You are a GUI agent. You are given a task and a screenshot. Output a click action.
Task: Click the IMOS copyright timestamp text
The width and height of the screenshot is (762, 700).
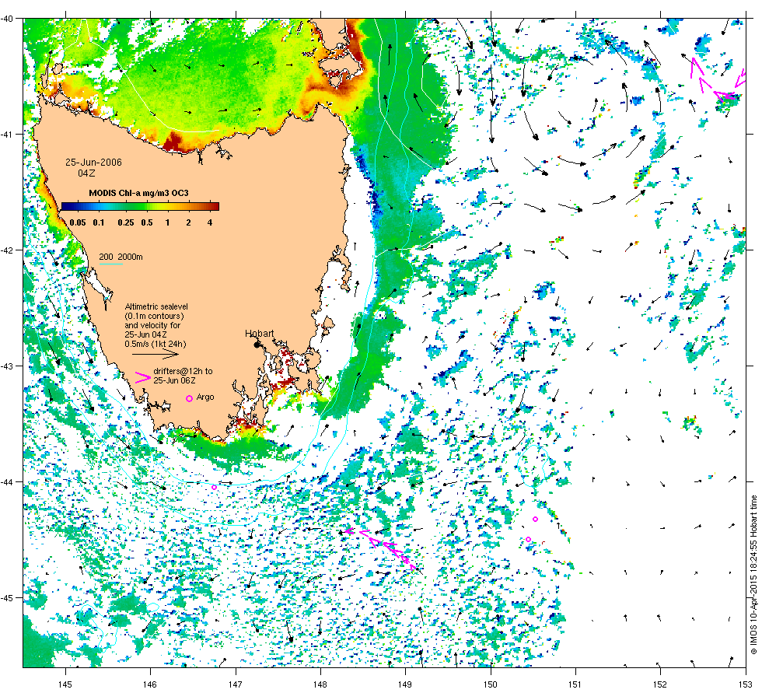(753, 574)
